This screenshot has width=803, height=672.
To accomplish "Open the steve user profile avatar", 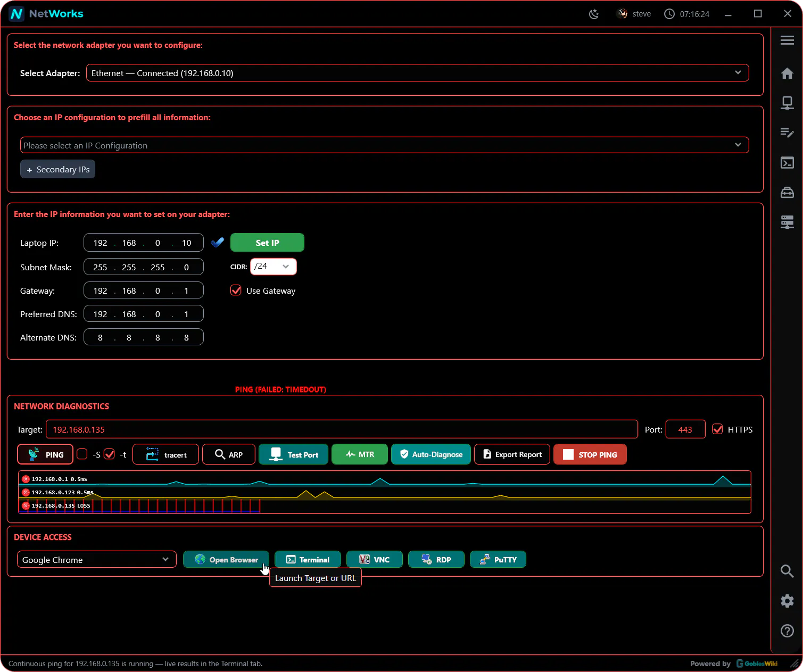I will tap(622, 14).
